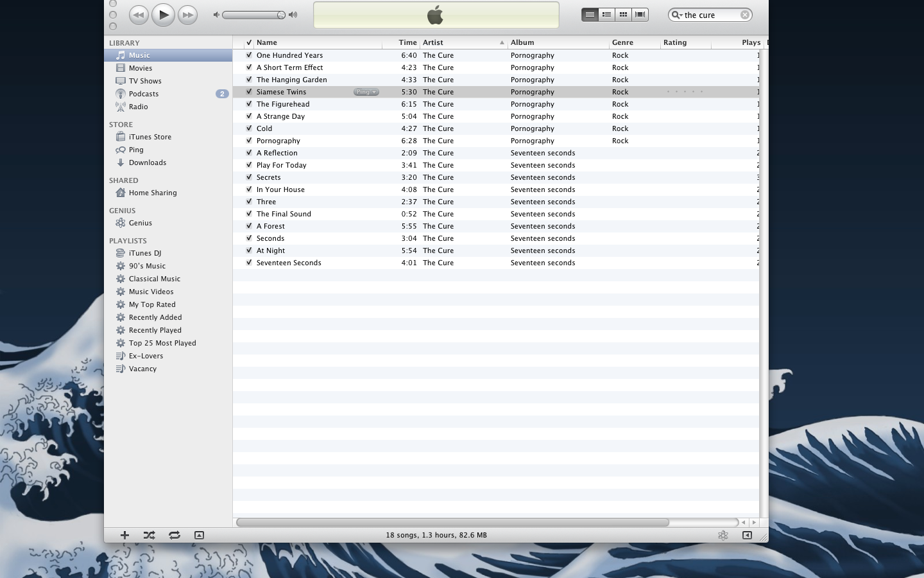The image size is (924, 578).
Task: Switch to song list view
Action: click(590, 15)
